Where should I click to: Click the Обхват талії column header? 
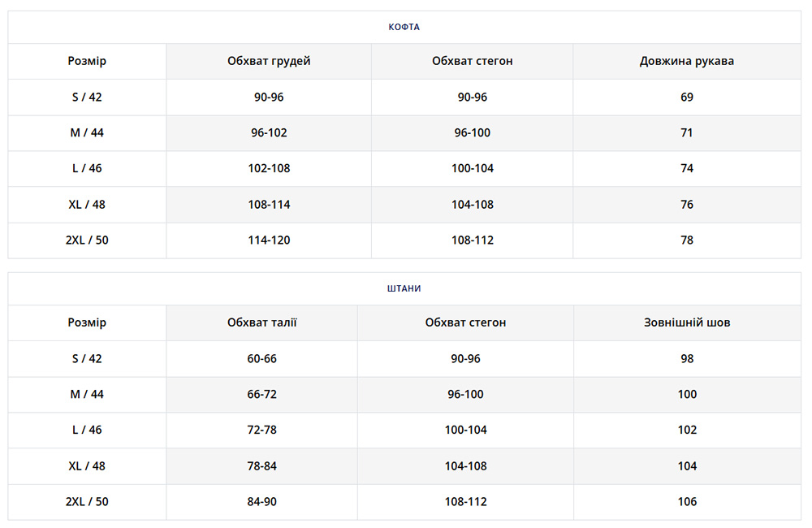(262, 322)
